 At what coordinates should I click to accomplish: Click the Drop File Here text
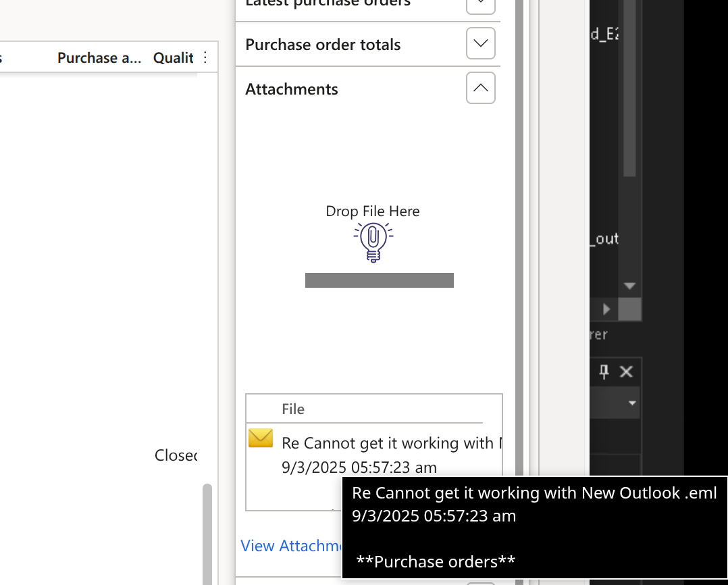(x=373, y=211)
